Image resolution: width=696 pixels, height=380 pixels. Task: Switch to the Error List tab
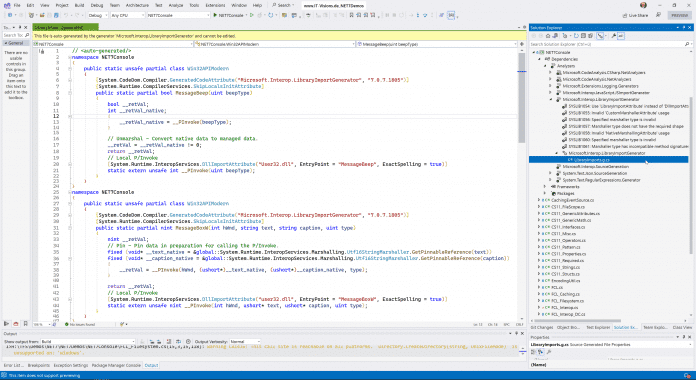pyautogui.click(x=13, y=365)
